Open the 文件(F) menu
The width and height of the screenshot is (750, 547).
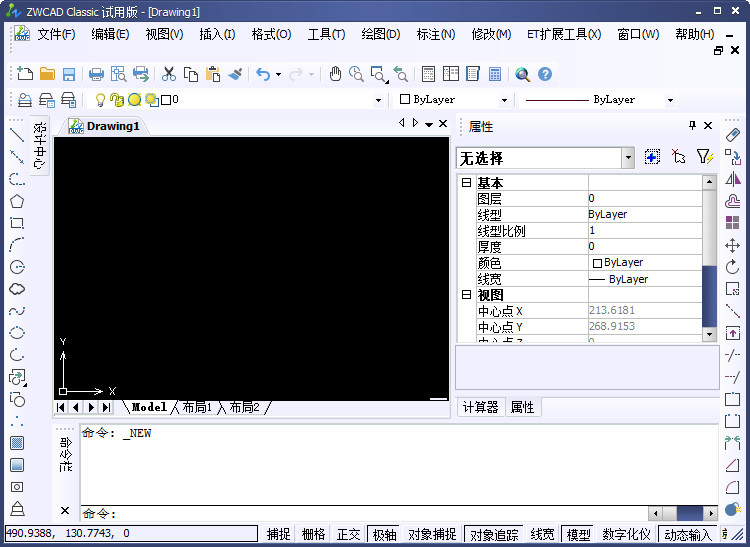(56, 34)
